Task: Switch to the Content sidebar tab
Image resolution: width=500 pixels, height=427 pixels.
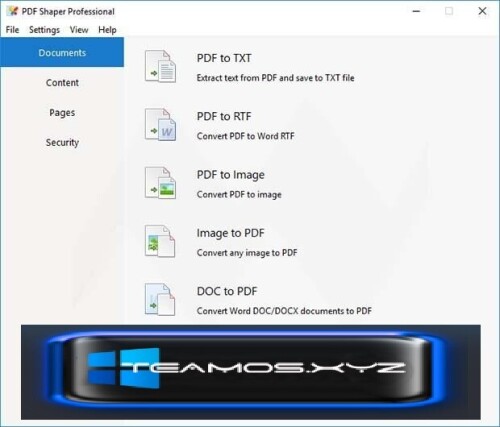Action: tap(62, 82)
